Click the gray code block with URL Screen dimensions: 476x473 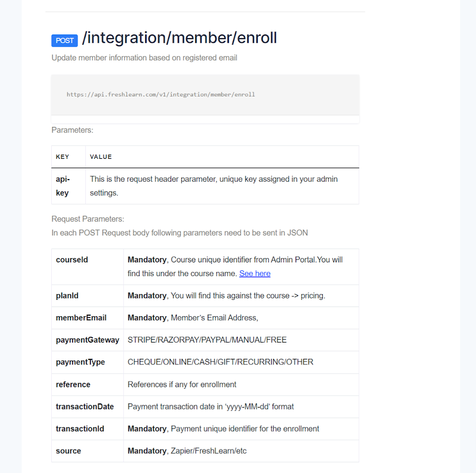click(x=205, y=95)
